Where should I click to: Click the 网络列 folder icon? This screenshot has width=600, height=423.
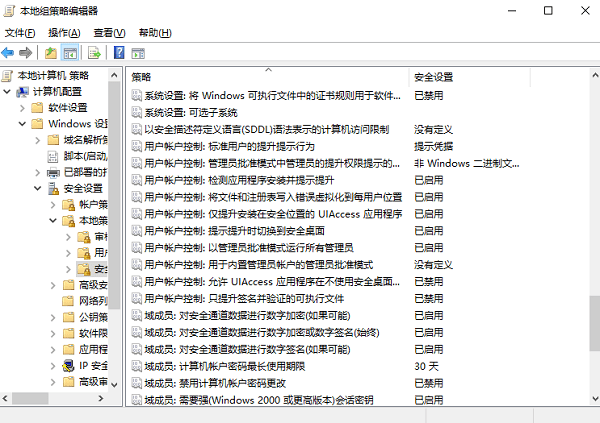pyautogui.click(x=68, y=301)
